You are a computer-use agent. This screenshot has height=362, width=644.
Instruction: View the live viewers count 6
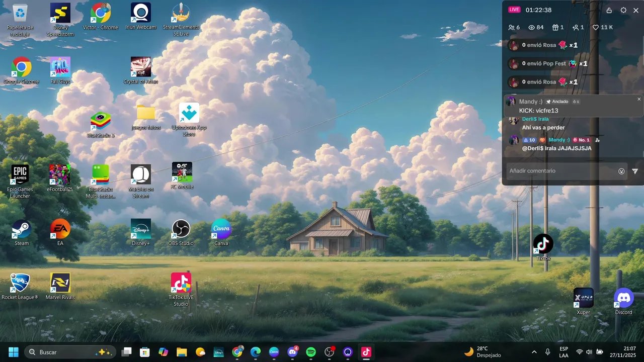pos(514,28)
